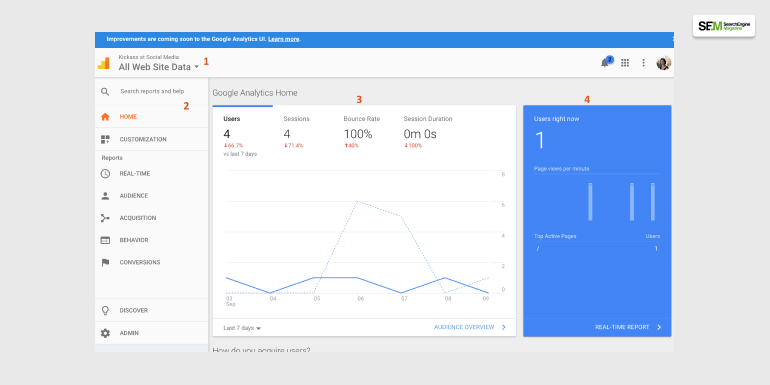Click the search magnifier icon
The width and height of the screenshot is (770, 385).
pyautogui.click(x=105, y=91)
